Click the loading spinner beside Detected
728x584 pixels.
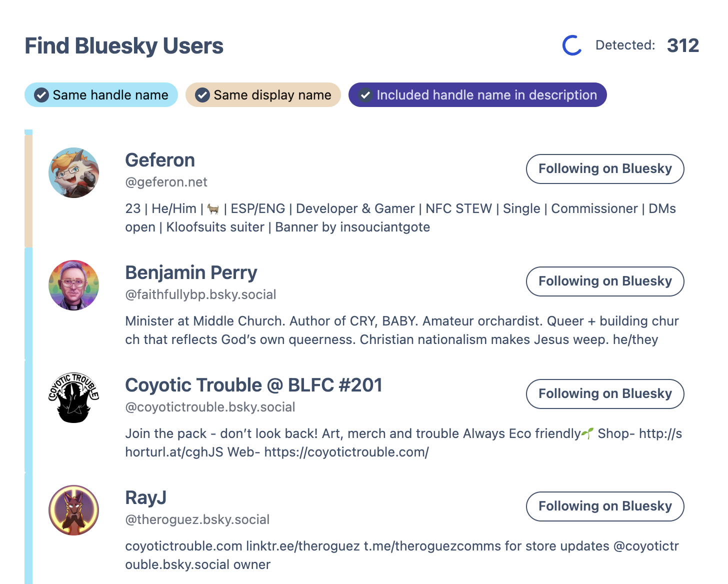pos(572,45)
